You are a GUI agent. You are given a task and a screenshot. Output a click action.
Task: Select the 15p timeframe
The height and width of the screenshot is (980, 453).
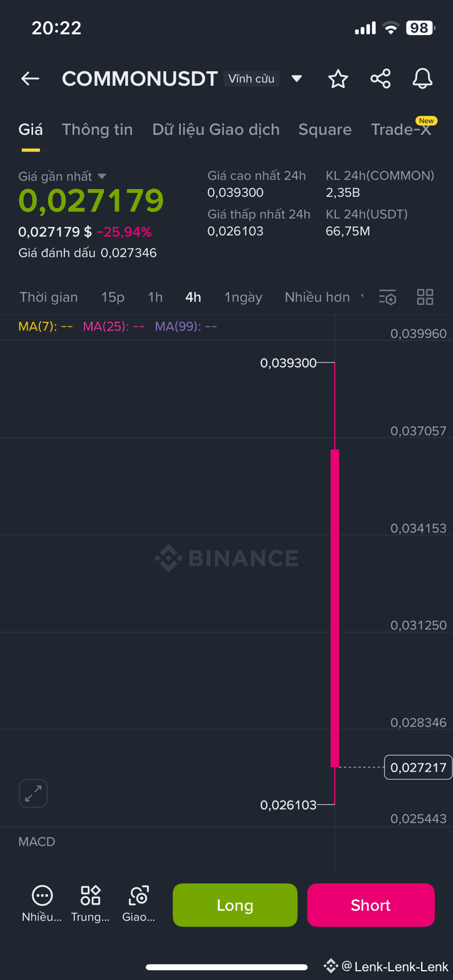113,297
